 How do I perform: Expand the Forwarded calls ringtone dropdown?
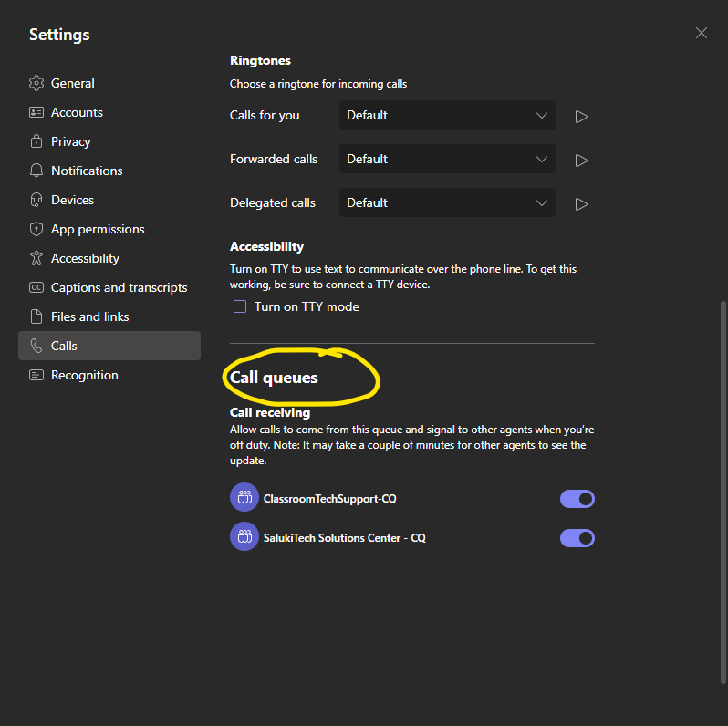point(448,159)
